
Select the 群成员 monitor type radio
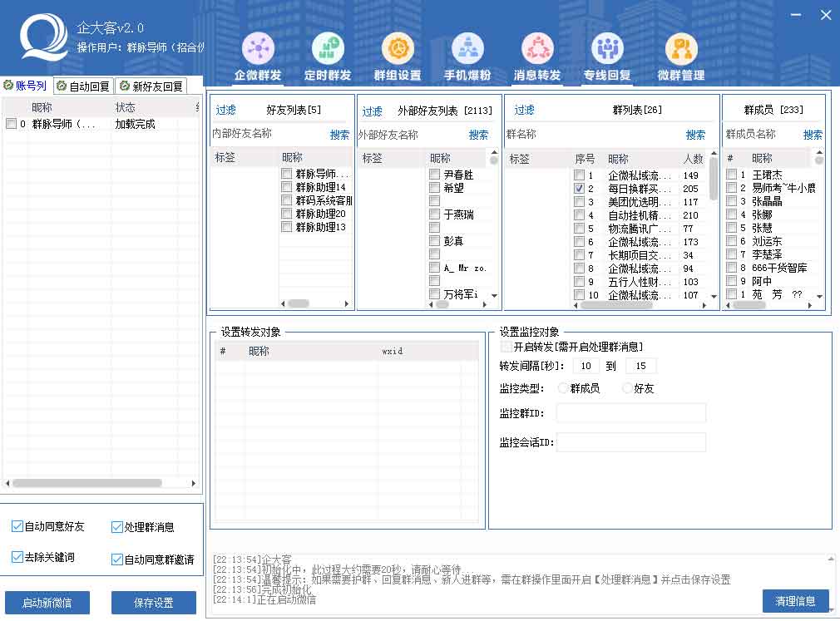(x=563, y=388)
